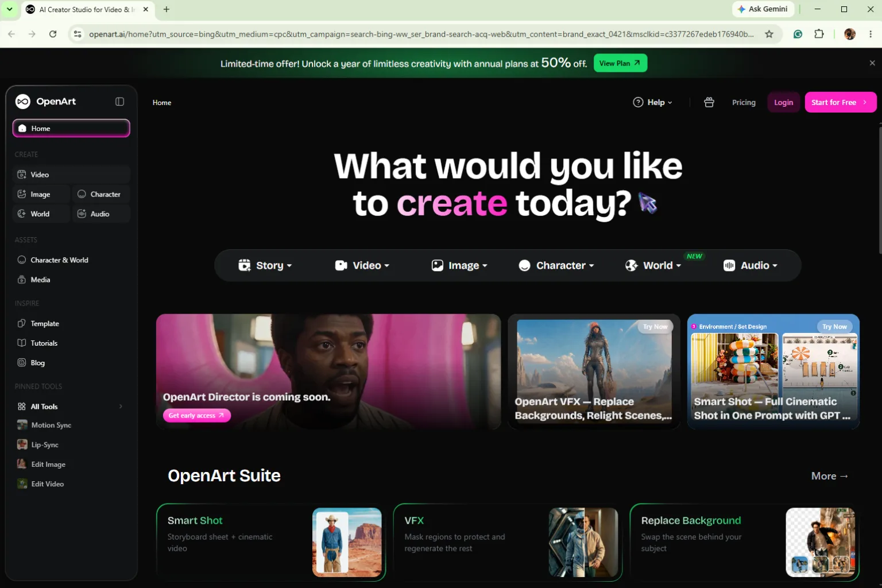Open the Replace Background suite card

[745, 543]
